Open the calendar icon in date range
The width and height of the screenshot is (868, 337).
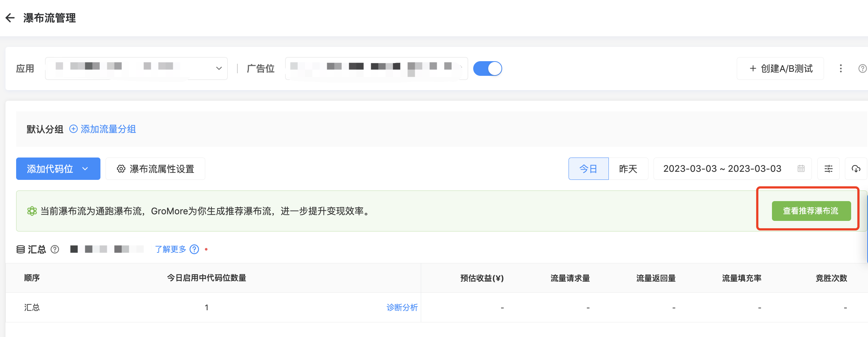tap(801, 168)
